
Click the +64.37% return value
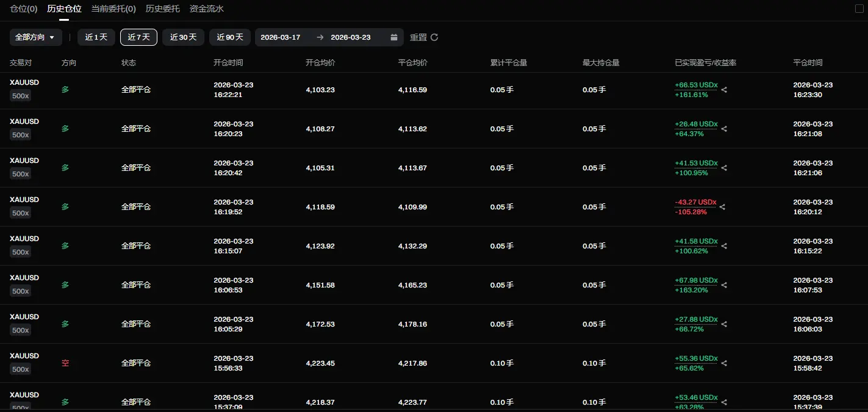(x=689, y=134)
